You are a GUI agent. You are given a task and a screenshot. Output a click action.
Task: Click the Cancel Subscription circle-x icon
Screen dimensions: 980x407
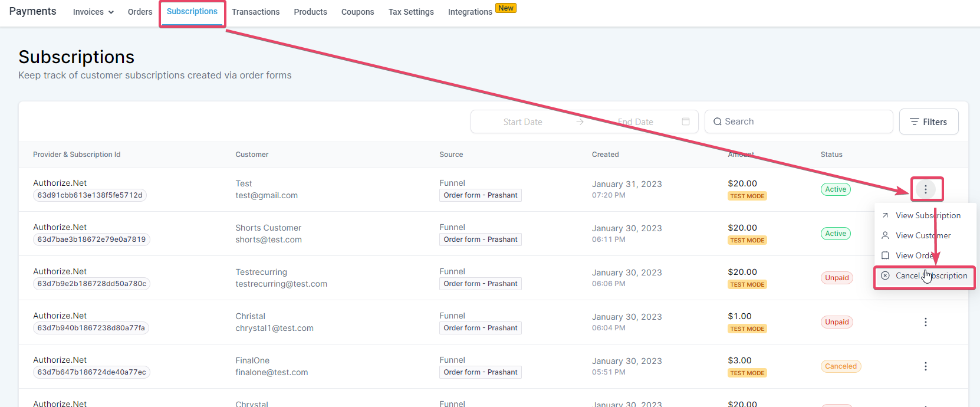point(885,275)
